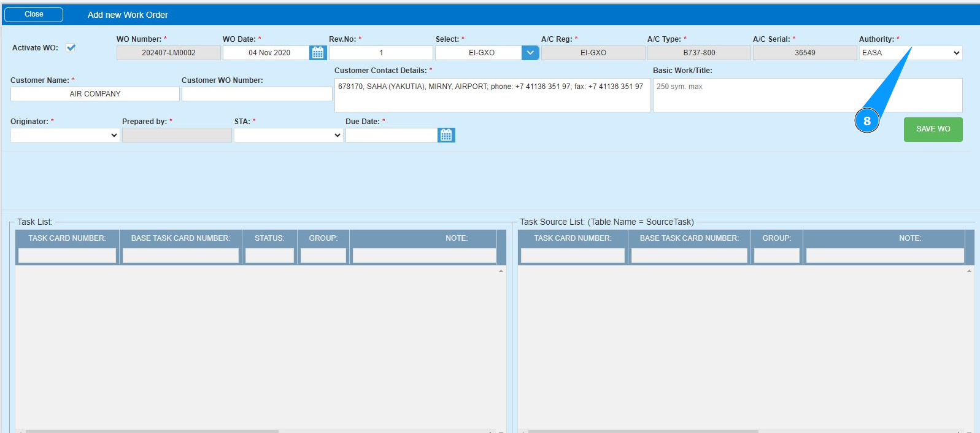Viewport: 980px width, 433px height.
Task: Click the Rev.No input field
Action: click(x=380, y=53)
